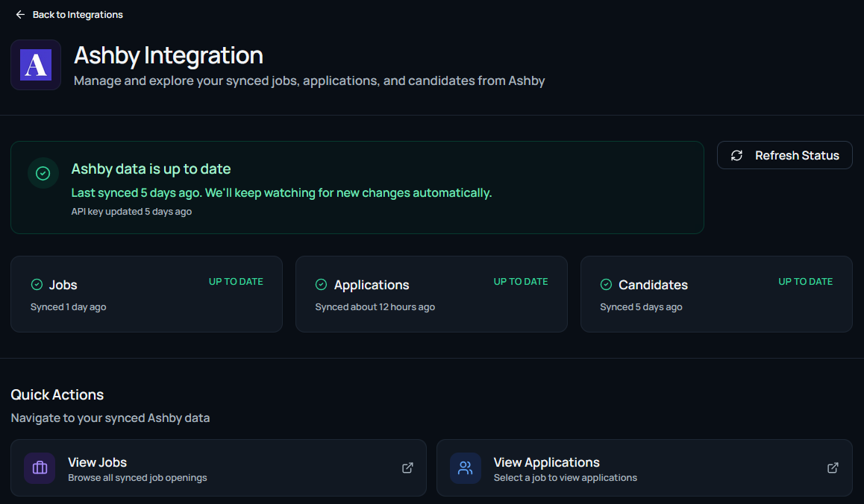Screen dimensions: 864x504
Task: Click the Ashby data is up to date heading
Action: (x=151, y=169)
